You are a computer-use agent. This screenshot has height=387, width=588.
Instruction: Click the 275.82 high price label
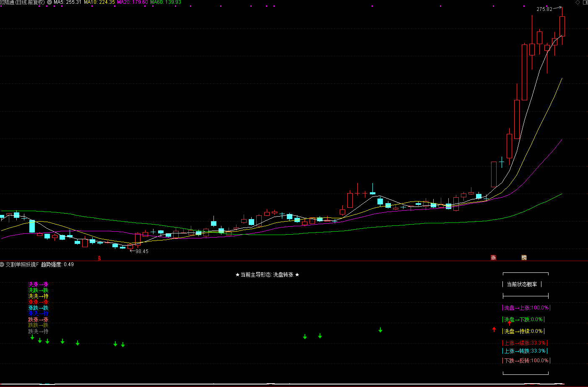click(544, 9)
